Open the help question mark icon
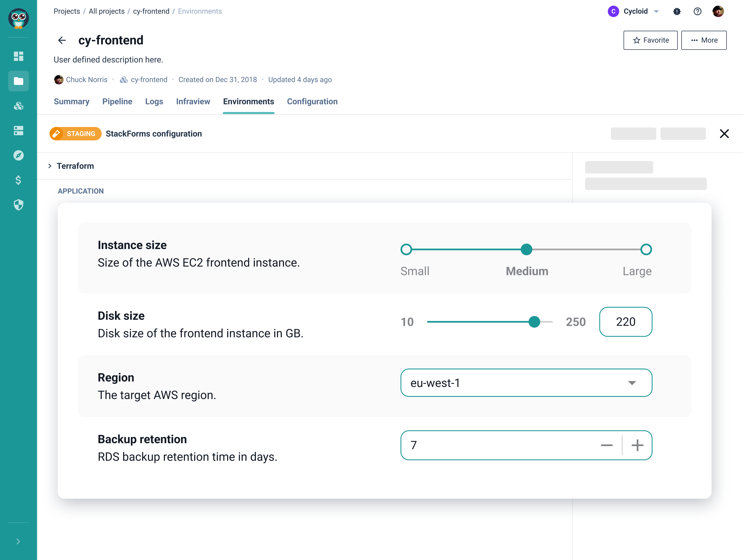The image size is (743, 560). click(697, 11)
